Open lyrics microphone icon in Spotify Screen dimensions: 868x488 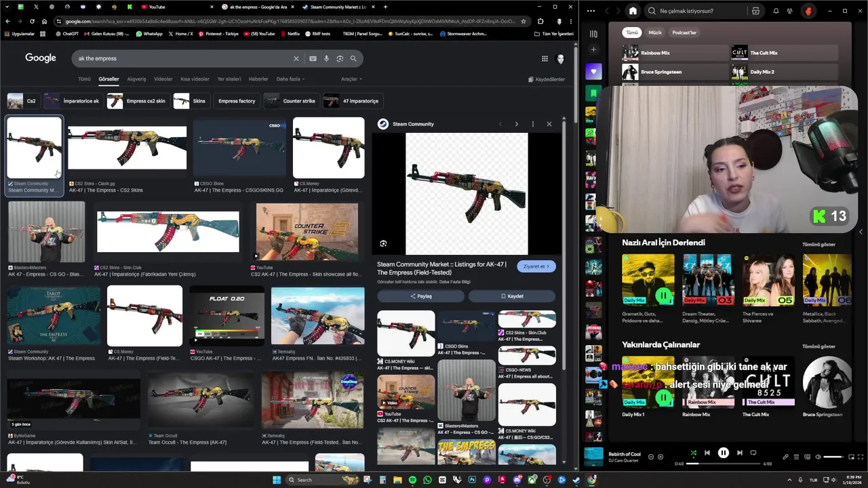786,457
